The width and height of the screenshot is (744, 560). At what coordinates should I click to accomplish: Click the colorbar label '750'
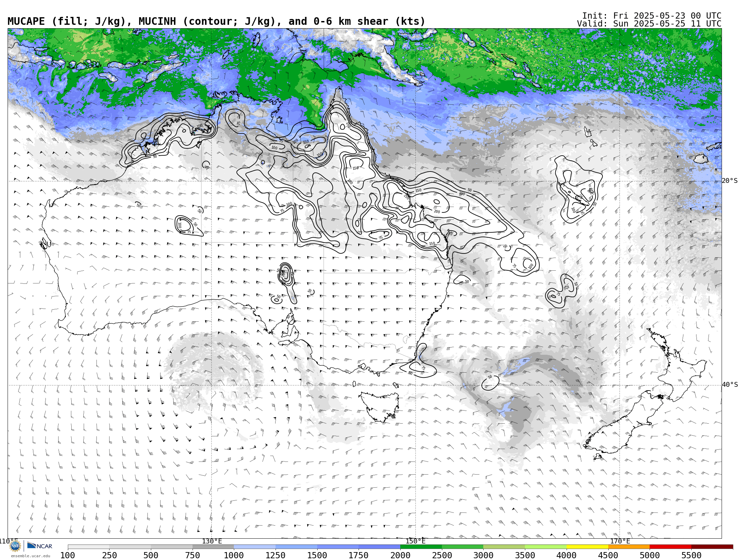point(193,555)
